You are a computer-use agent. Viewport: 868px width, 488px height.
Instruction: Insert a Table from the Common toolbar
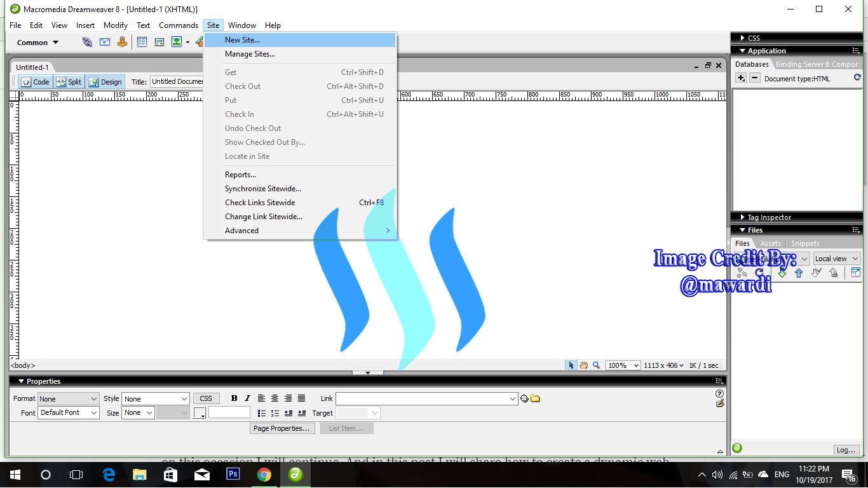coord(142,42)
